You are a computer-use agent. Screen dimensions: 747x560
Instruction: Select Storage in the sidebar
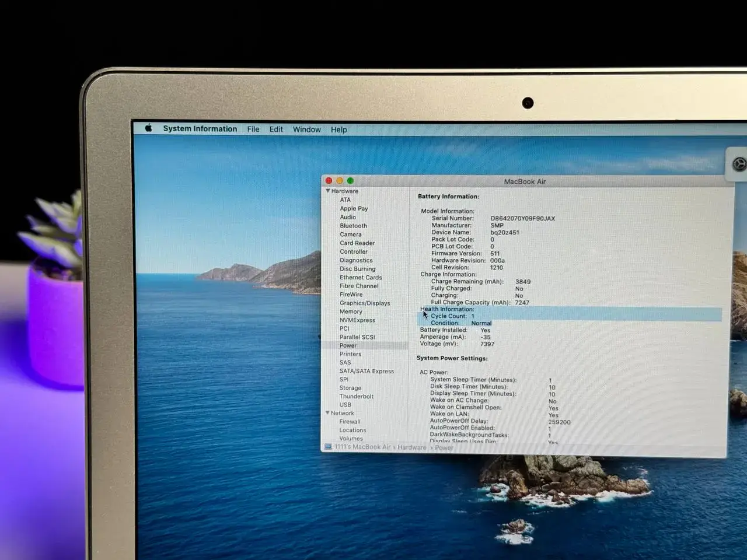(x=350, y=388)
